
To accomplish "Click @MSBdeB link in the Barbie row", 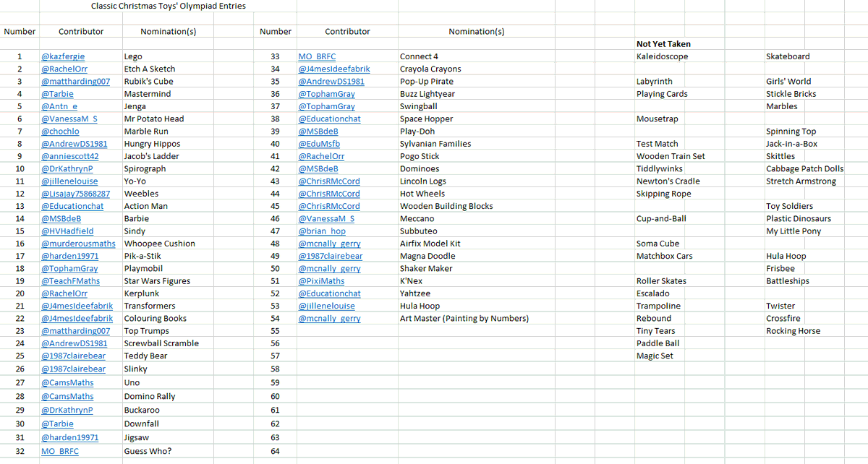I will pyautogui.click(x=61, y=218).
